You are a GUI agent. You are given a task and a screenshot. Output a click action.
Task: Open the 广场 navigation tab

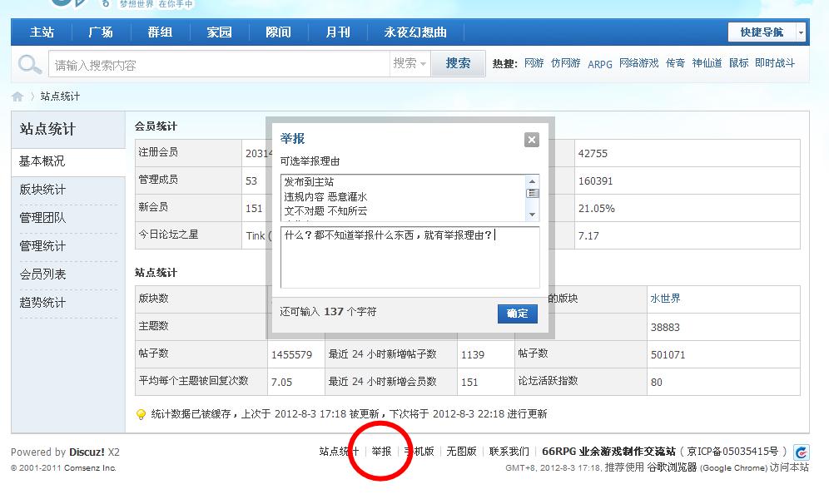[x=101, y=32]
